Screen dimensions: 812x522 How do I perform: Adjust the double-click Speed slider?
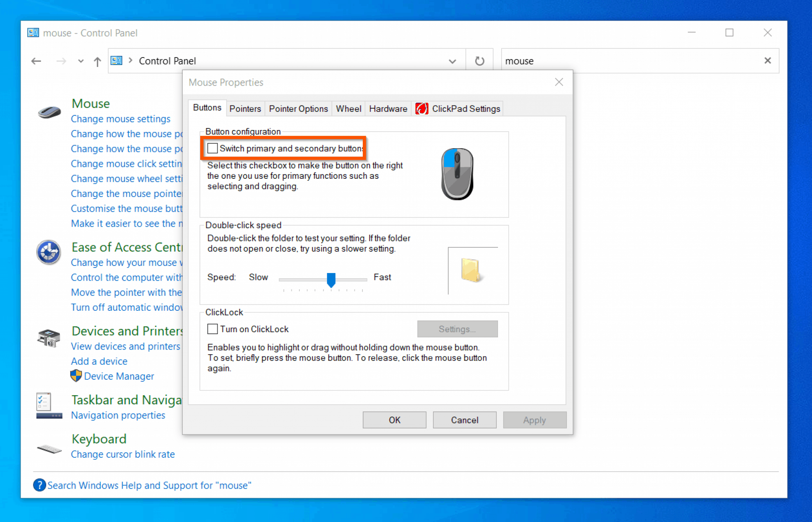point(331,280)
